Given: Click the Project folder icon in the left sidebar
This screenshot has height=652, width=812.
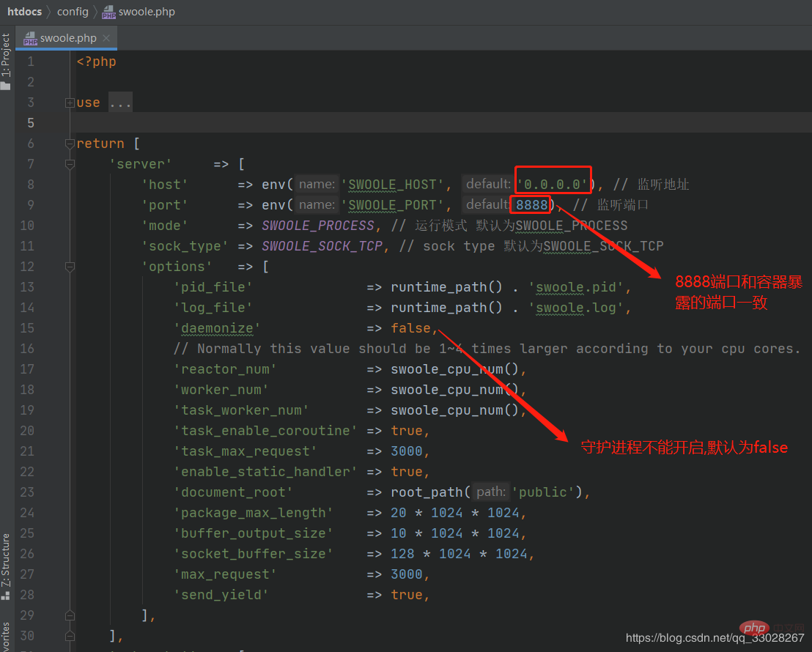Looking at the screenshot, I should 6,86.
